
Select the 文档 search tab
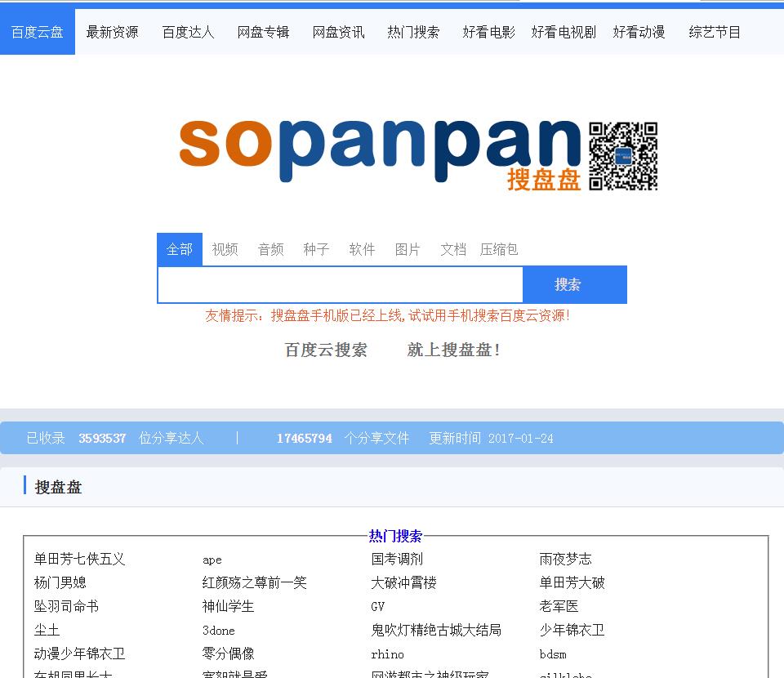click(453, 249)
